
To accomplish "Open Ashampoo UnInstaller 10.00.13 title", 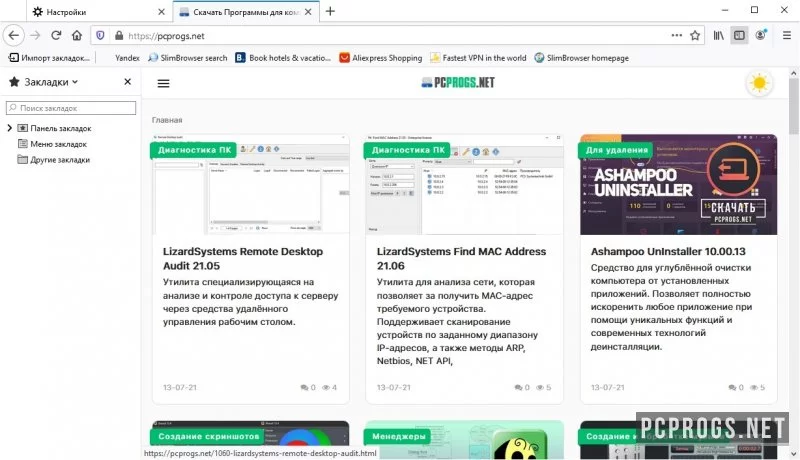I will point(668,251).
